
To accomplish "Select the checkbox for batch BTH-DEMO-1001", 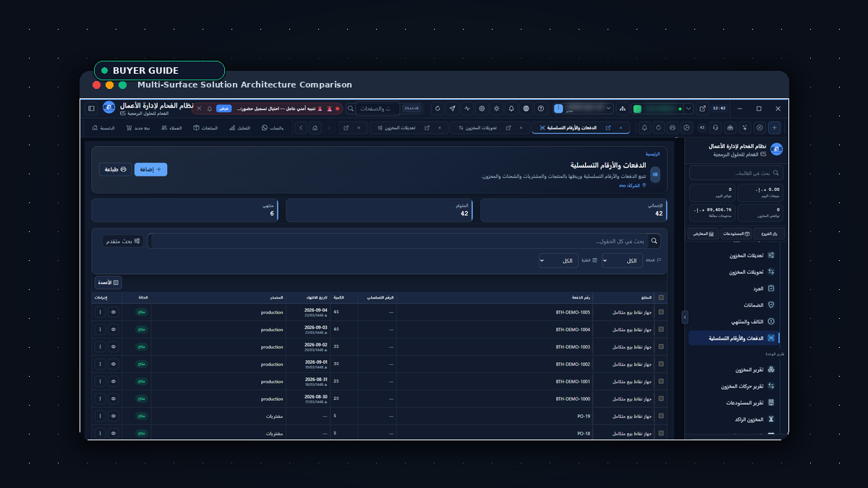I will pyautogui.click(x=660, y=382).
